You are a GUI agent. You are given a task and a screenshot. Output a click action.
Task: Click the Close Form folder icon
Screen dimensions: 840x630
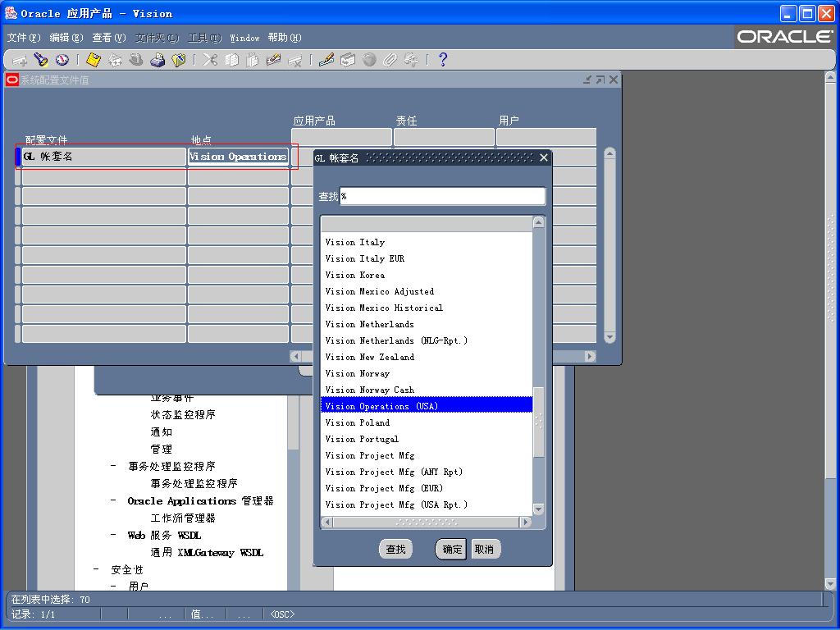[178, 60]
